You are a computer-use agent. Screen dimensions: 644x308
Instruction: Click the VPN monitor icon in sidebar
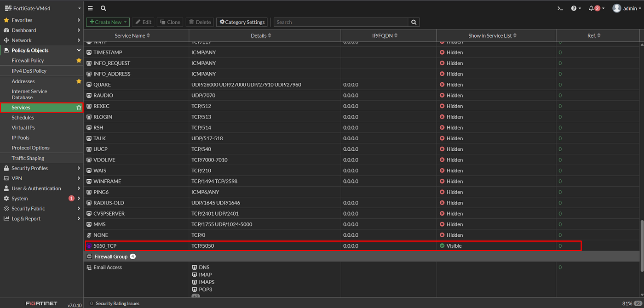[6, 178]
